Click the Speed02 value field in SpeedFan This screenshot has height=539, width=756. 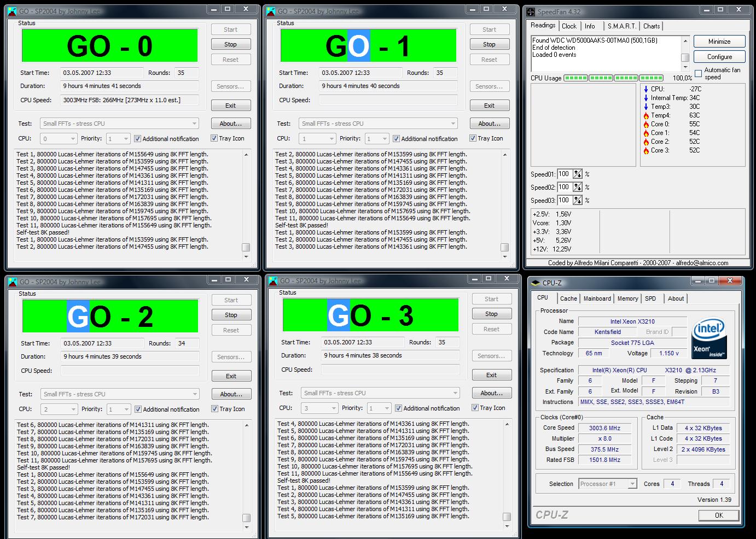(x=565, y=188)
